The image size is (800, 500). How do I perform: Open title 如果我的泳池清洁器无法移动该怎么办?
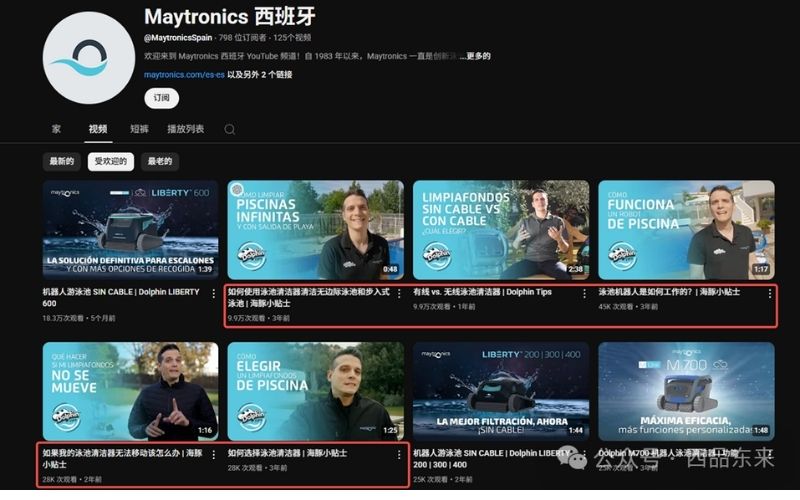[122, 459]
